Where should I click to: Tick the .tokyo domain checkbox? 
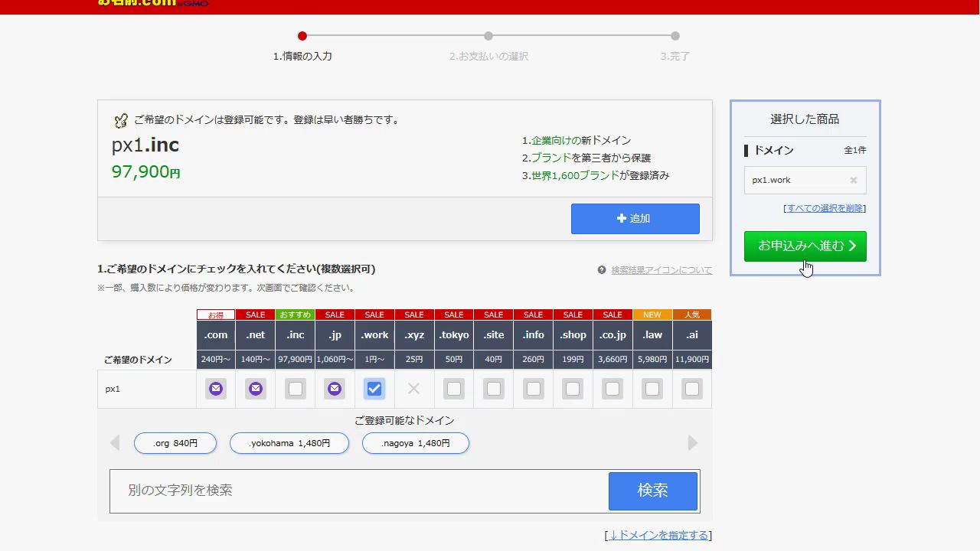tap(454, 389)
